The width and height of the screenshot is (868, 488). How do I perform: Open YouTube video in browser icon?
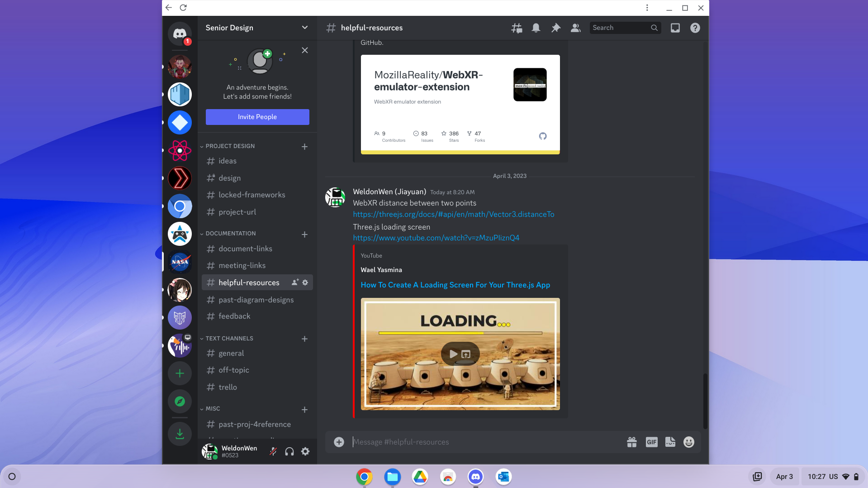[466, 354]
